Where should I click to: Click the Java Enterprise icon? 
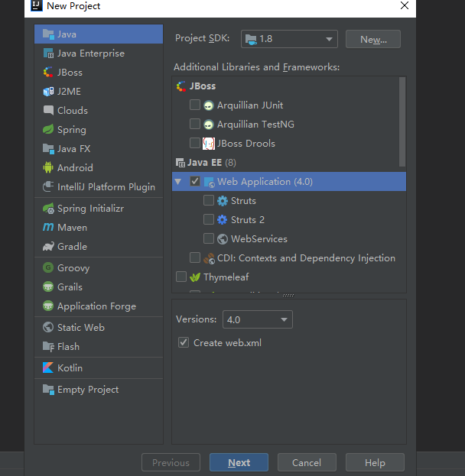(48, 53)
